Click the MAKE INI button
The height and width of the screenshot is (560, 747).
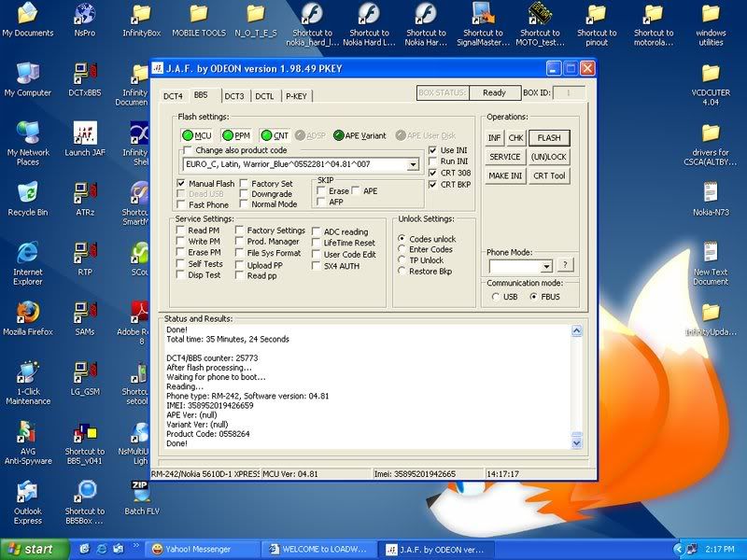point(505,176)
